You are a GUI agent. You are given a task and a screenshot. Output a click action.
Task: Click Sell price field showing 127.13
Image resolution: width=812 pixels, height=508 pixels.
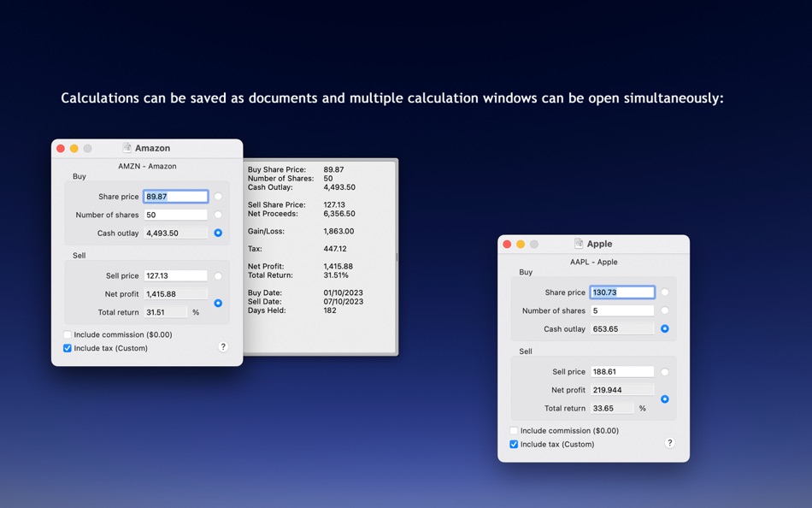(175, 275)
